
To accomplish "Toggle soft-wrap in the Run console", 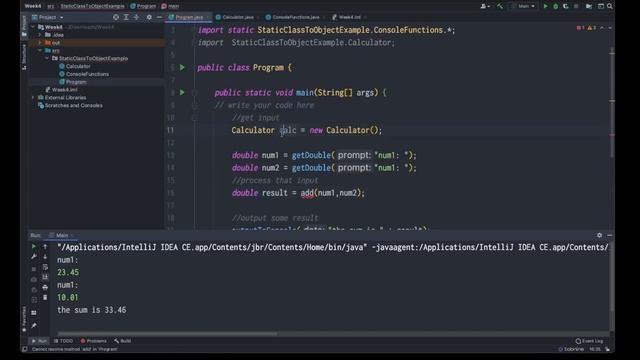I will (x=45, y=267).
